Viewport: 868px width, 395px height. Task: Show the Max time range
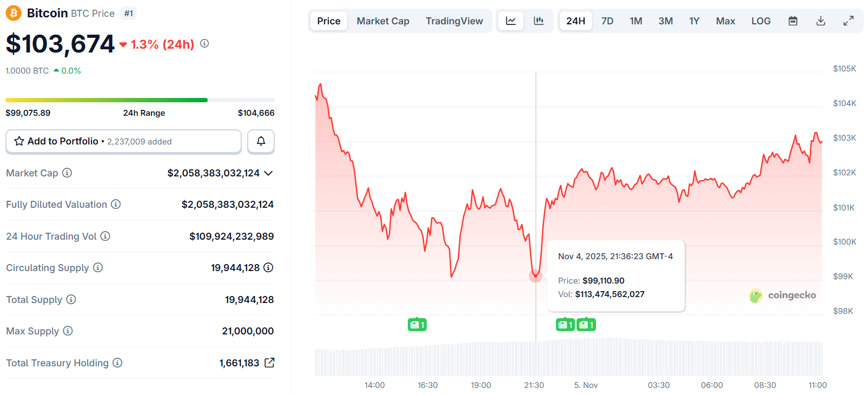coord(725,21)
